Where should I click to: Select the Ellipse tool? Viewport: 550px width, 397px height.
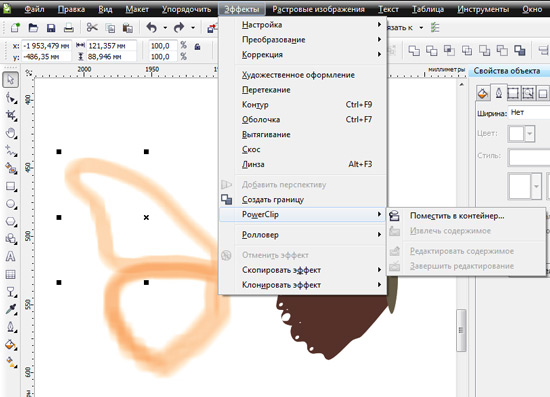coord(11,204)
